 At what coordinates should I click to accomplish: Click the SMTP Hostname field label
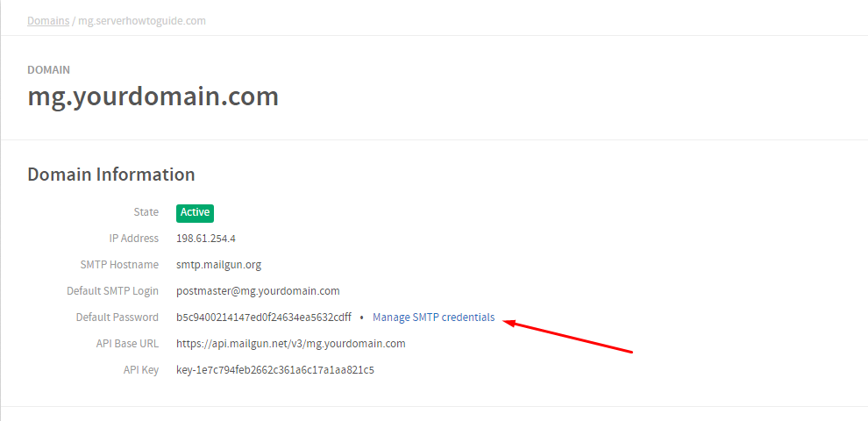tap(119, 265)
